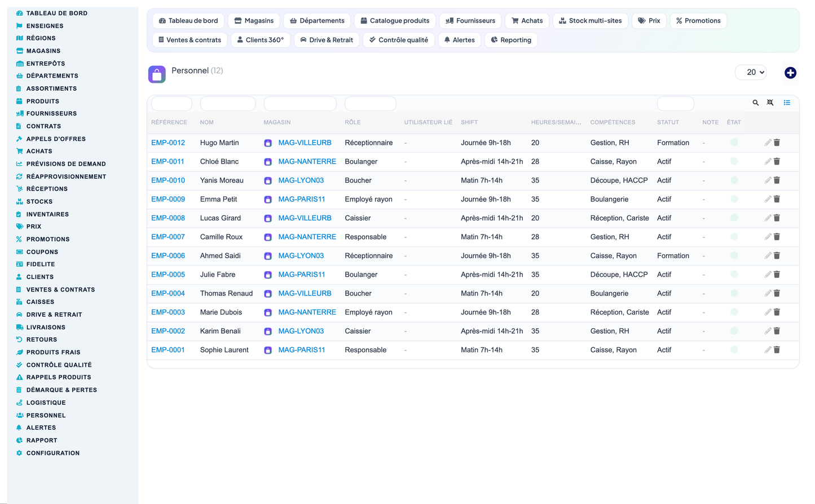The width and height of the screenshot is (815, 504).
Task: Click the Magasin filter input field
Action: click(x=300, y=104)
